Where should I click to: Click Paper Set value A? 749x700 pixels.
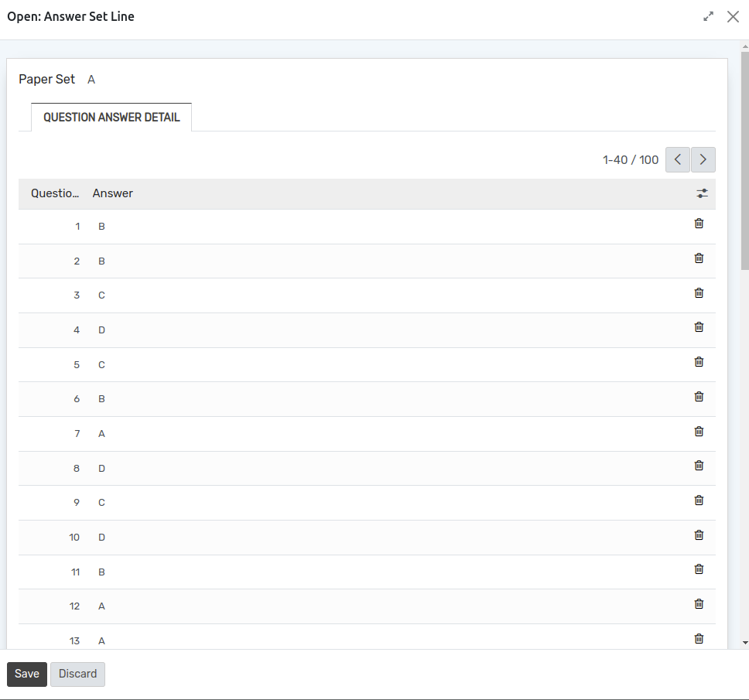click(x=91, y=80)
